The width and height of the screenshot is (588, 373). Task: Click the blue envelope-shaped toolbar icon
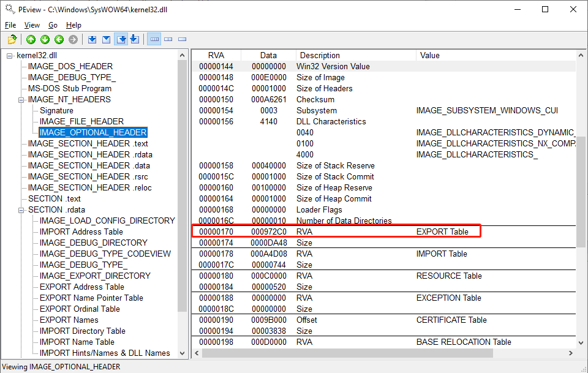click(x=106, y=40)
